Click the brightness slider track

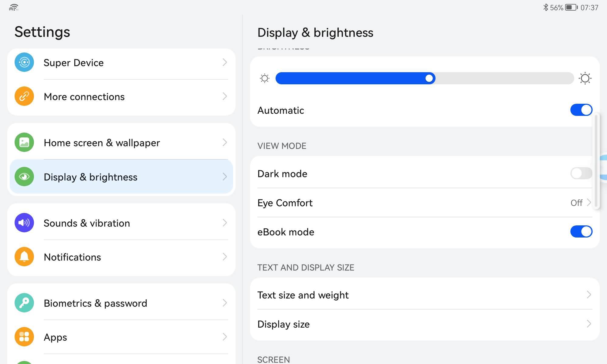tap(504, 79)
